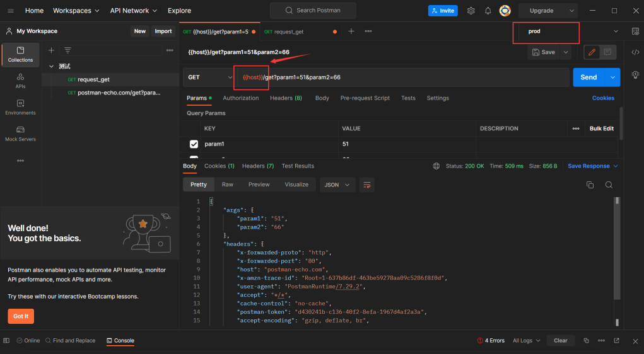
Task: Switch to the Authorization tab
Action: coord(241,98)
